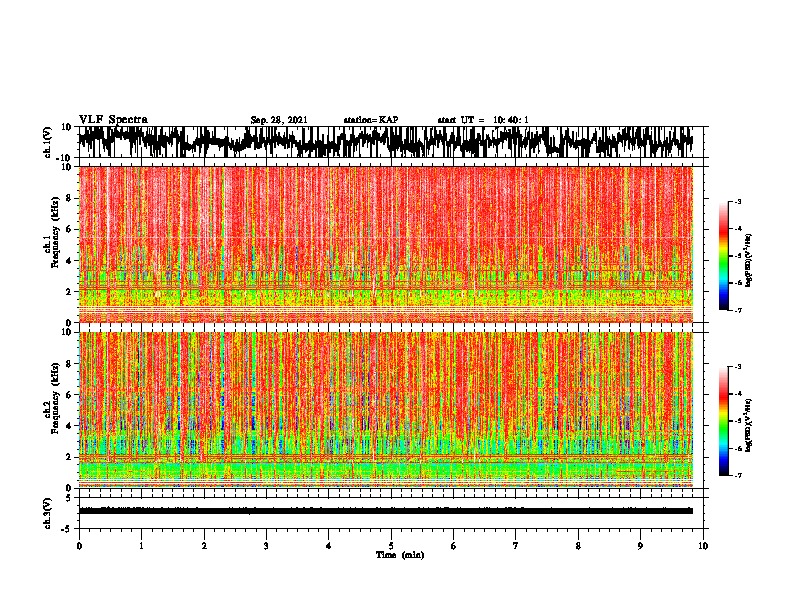The image size is (792, 612).
Task: Click time axis tick label "4"
Action: point(329,546)
